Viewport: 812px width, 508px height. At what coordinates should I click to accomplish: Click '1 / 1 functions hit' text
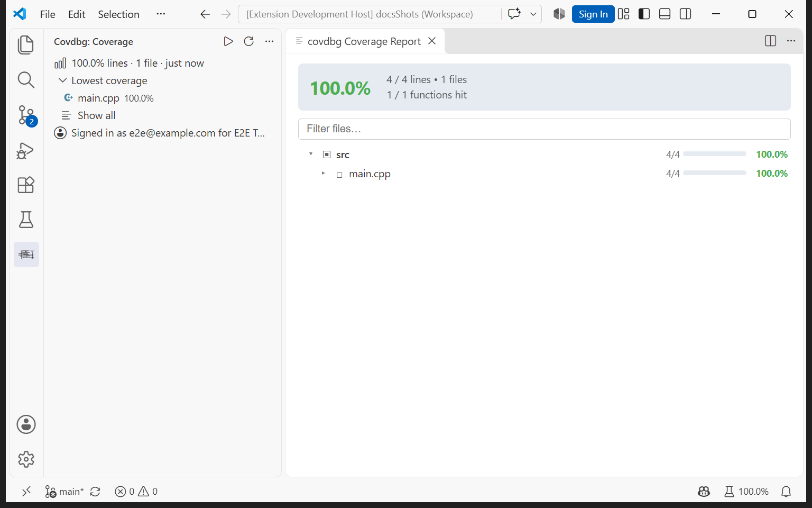(427, 95)
